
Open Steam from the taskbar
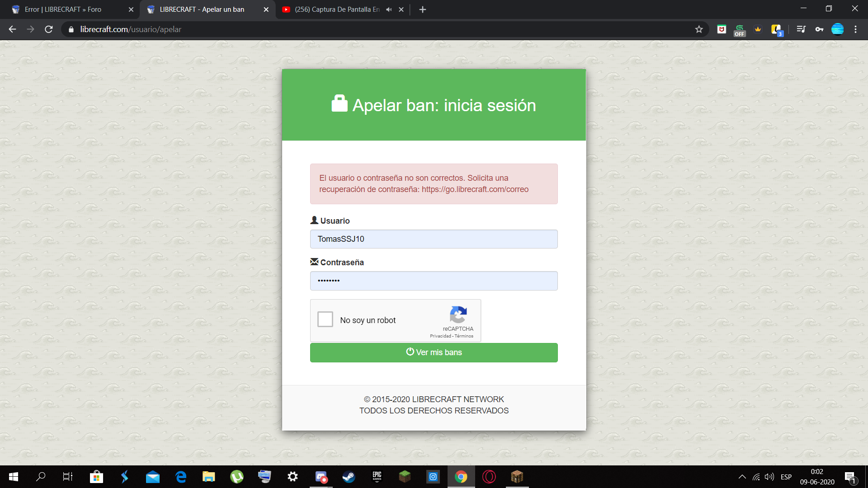click(x=349, y=477)
